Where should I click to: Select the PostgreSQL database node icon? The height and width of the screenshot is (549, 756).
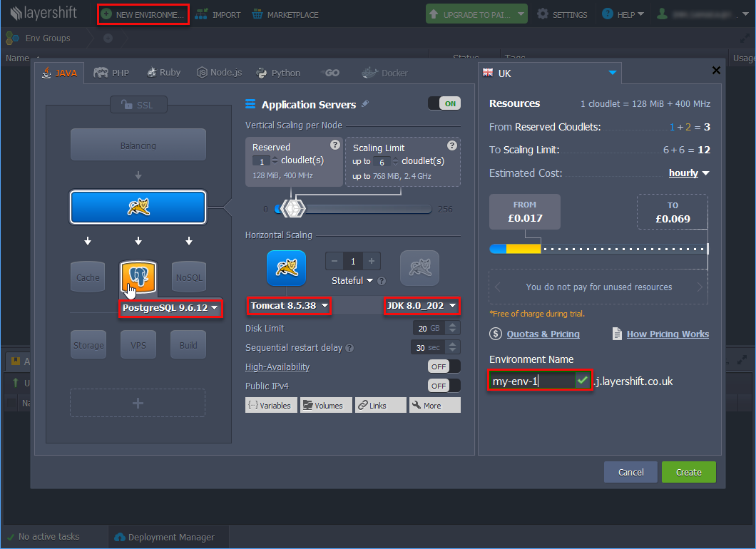138,277
